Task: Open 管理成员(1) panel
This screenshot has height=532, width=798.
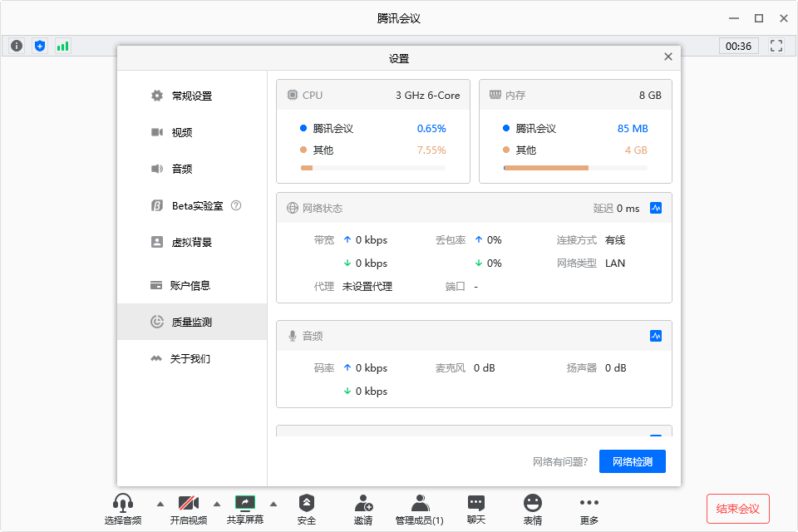Action: click(x=419, y=509)
